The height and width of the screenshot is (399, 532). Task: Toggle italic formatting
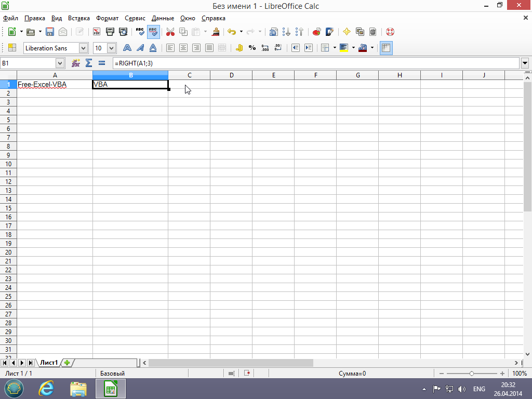tap(140, 47)
